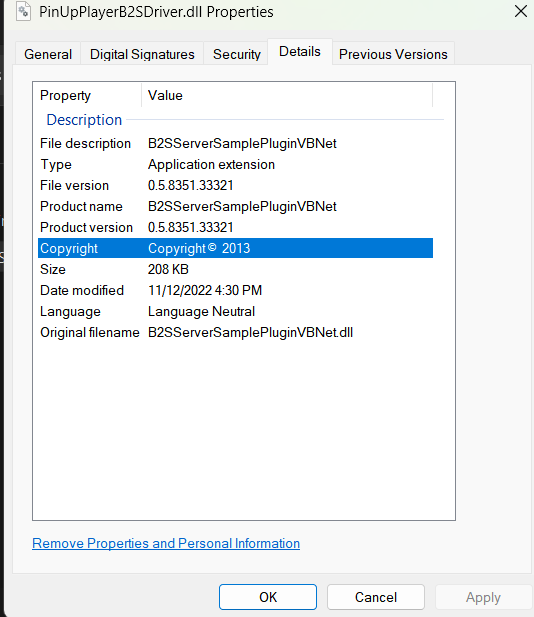Select the File version row

tap(235, 185)
